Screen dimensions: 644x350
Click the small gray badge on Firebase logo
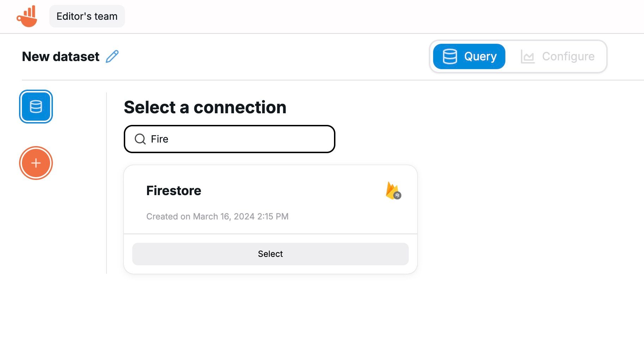coord(397,195)
